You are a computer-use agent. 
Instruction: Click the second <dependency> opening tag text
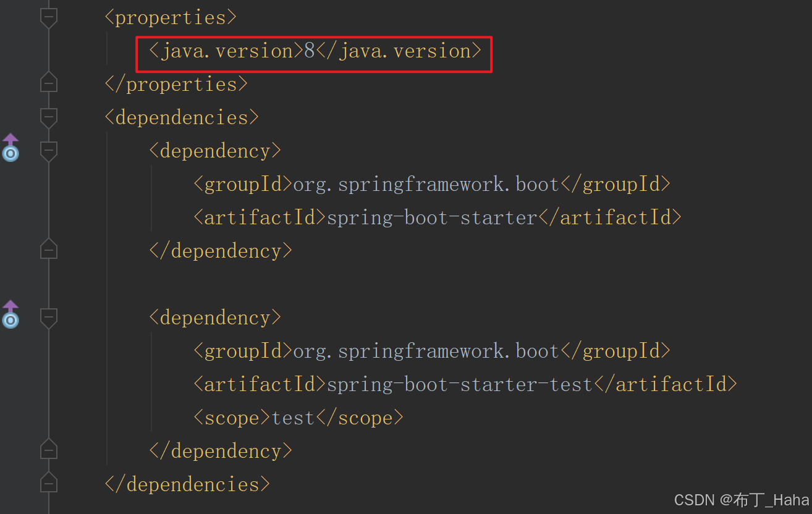coord(215,318)
